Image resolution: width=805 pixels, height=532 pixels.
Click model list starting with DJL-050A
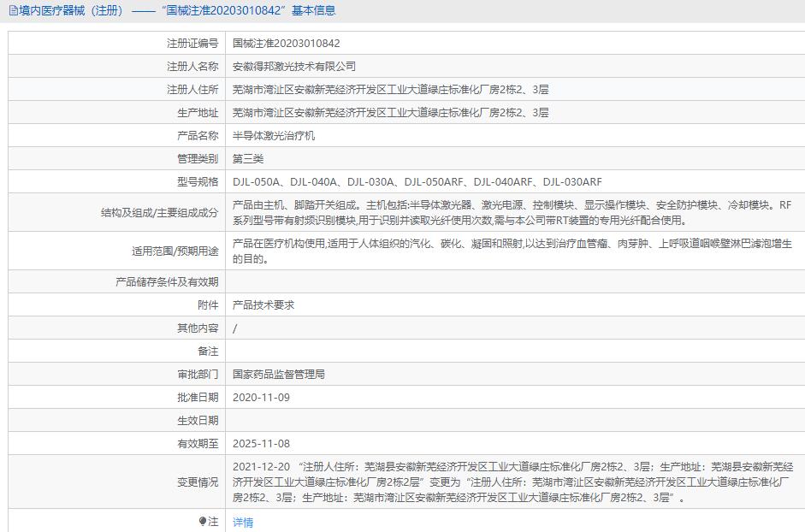[x=417, y=182]
